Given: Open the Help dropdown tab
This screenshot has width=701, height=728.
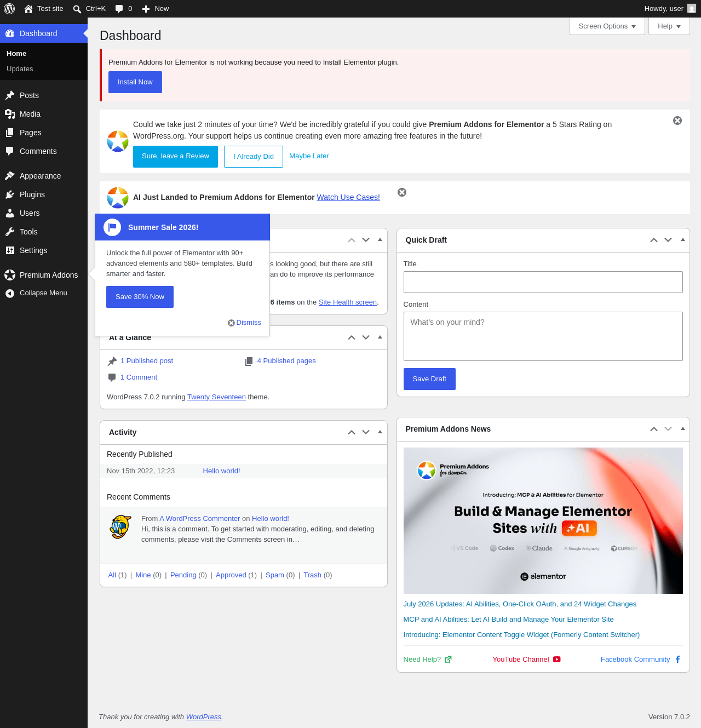Looking at the screenshot, I should [x=669, y=26].
